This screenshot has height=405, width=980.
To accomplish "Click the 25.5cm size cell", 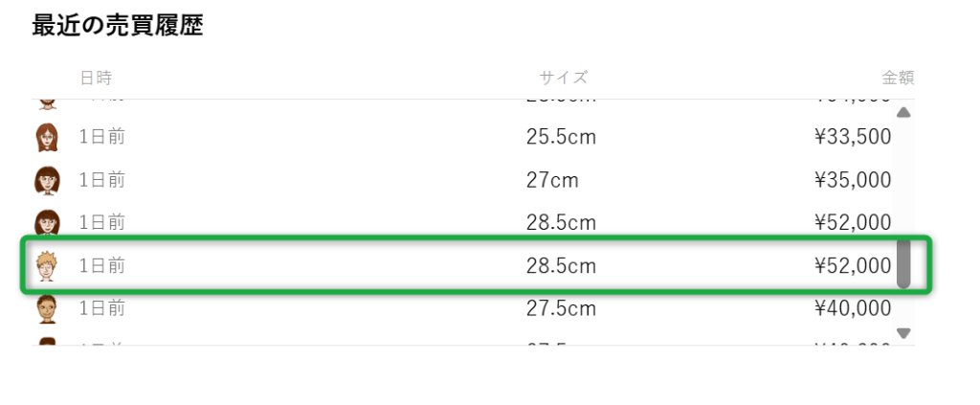I will pos(561,137).
